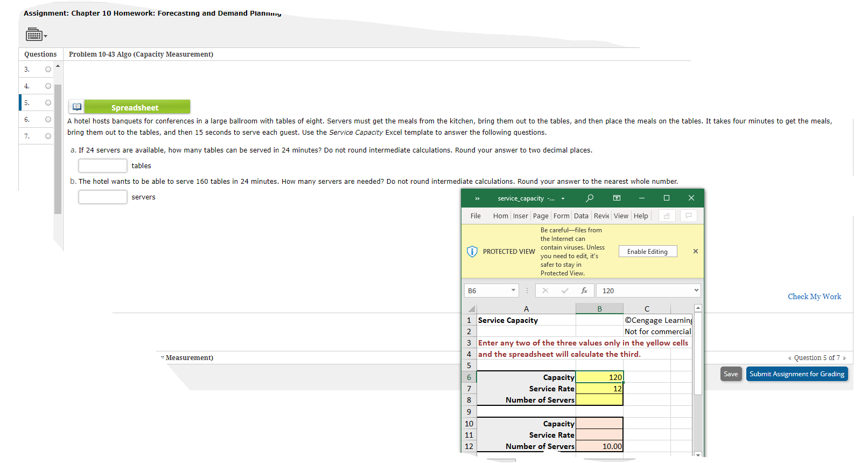Screen dimensions: 868x463
Task: Dismiss the Protected View warning bar
Action: tap(695, 251)
